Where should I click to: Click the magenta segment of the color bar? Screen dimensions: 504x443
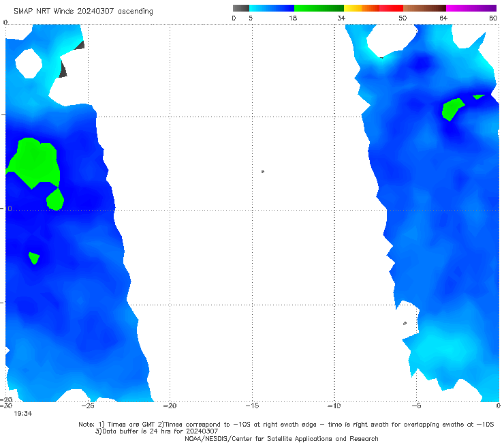tap(471, 8)
